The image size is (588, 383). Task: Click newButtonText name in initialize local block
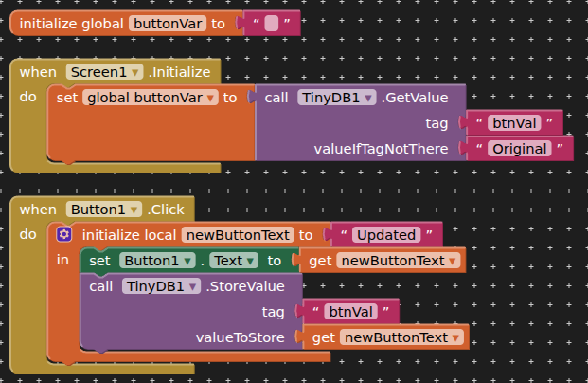pos(237,235)
